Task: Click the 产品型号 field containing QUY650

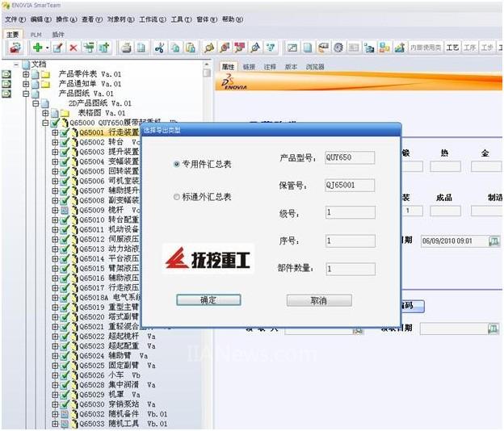Action: coord(349,157)
